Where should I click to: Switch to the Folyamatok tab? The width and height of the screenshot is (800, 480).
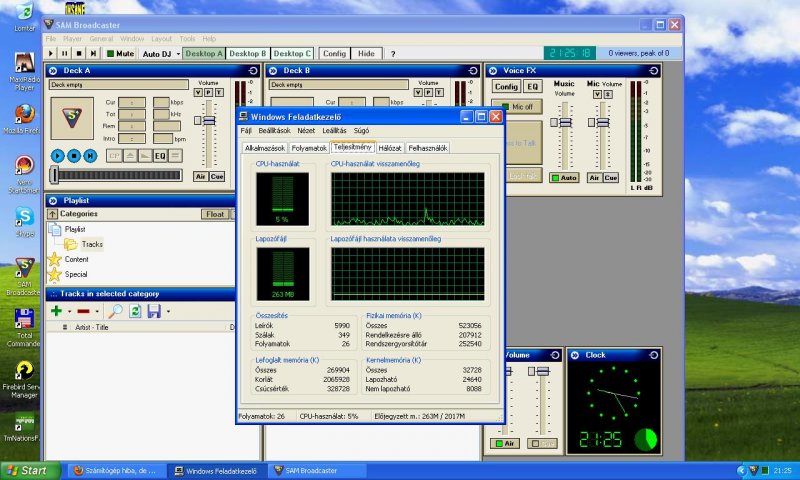click(x=309, y=148)
